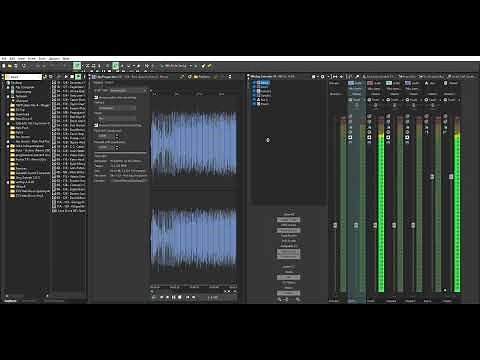
Task: Toggle visibility of the last track in the Mixing Console list
Action: coord(254,104)
